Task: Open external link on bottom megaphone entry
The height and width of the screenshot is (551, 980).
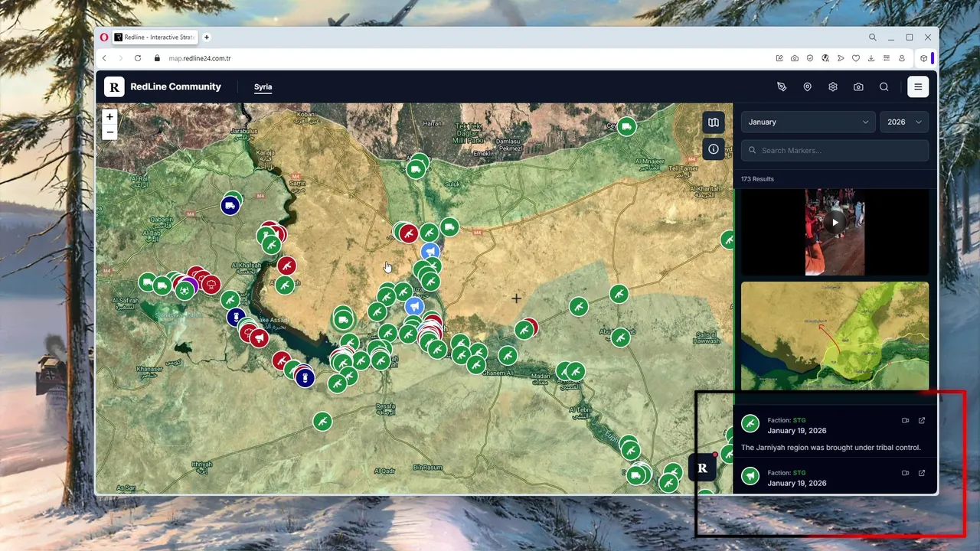Action: click(922, 473)
